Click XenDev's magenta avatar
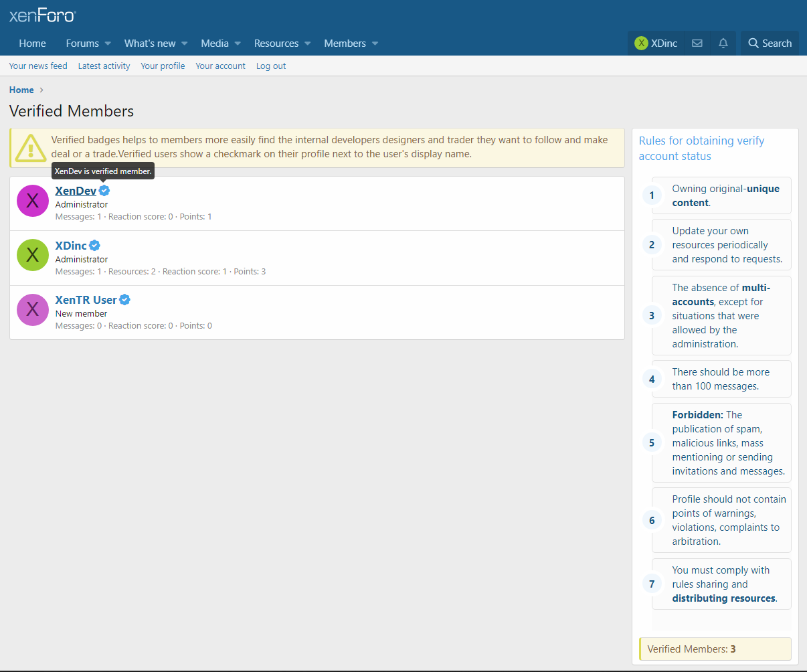Image resolution: width=807 pixels, height=672 pixels. coord(32,201)
